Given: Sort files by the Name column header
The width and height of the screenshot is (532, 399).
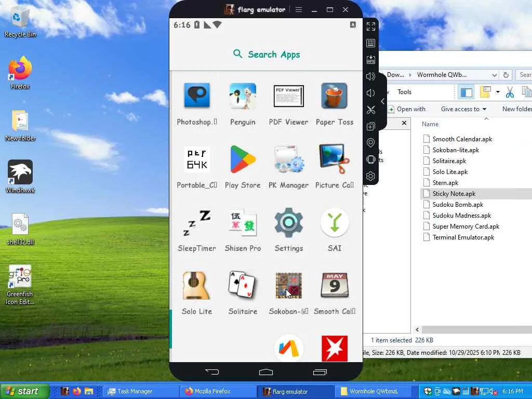Looking at the screenshot, I should click(x=430, y=124).
